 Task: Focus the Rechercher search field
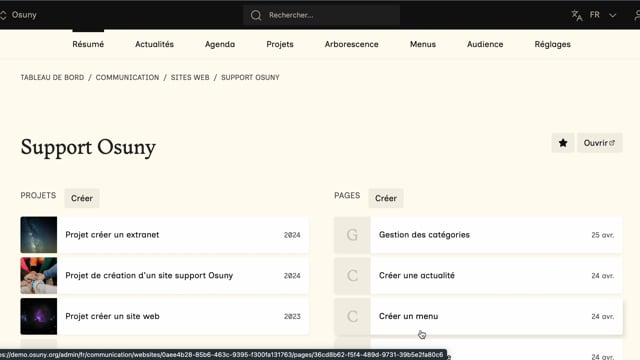322,15
